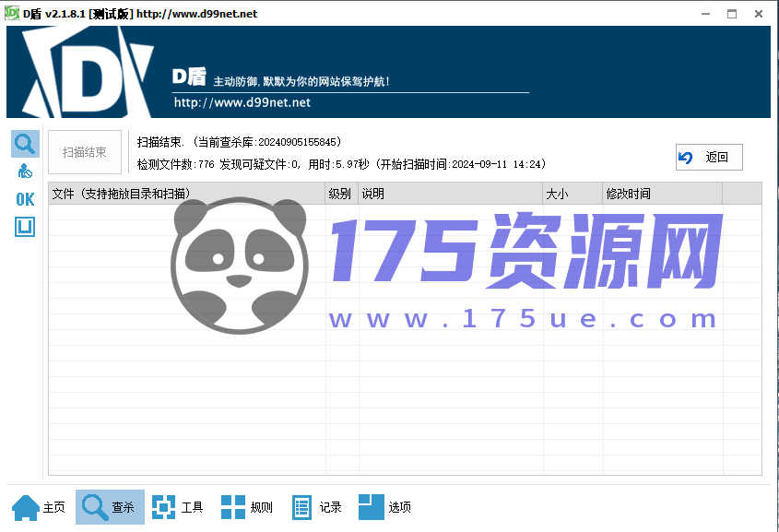Image resolution: width=779 pixels, height=532 pixels.
Task: Open the 工具 tools tab
Action: click(177, 507)
